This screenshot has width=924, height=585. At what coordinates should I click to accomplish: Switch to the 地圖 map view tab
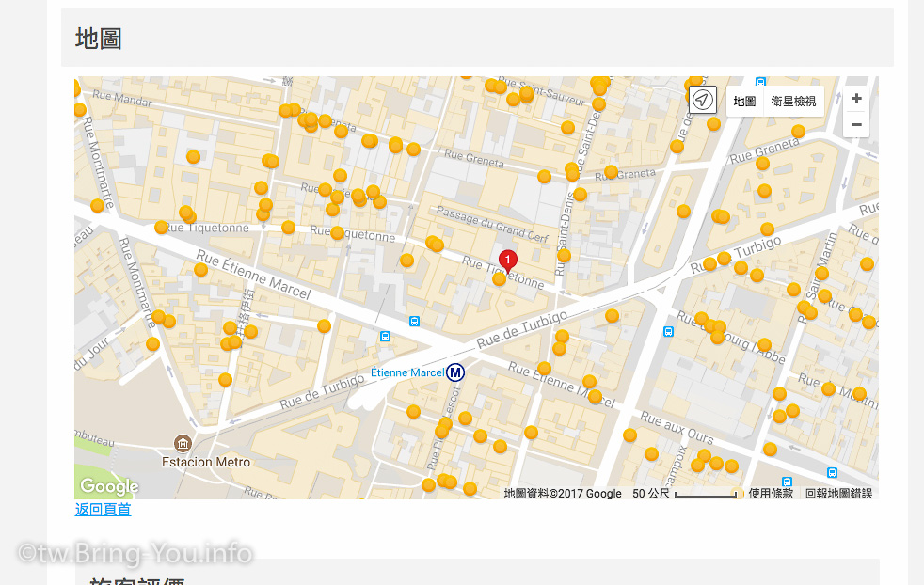(x=744, y=102)
